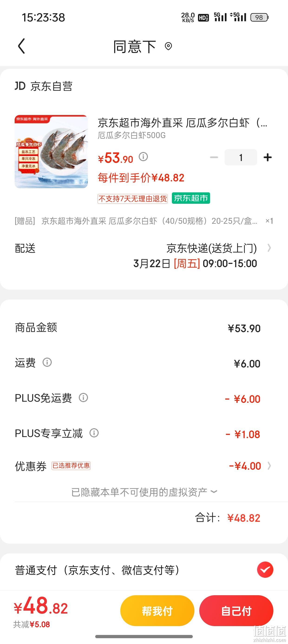This screenshot has width=288, height=644.
Task: Open info icon next to ¥53.90 price
Action: [x=143, y=157]
